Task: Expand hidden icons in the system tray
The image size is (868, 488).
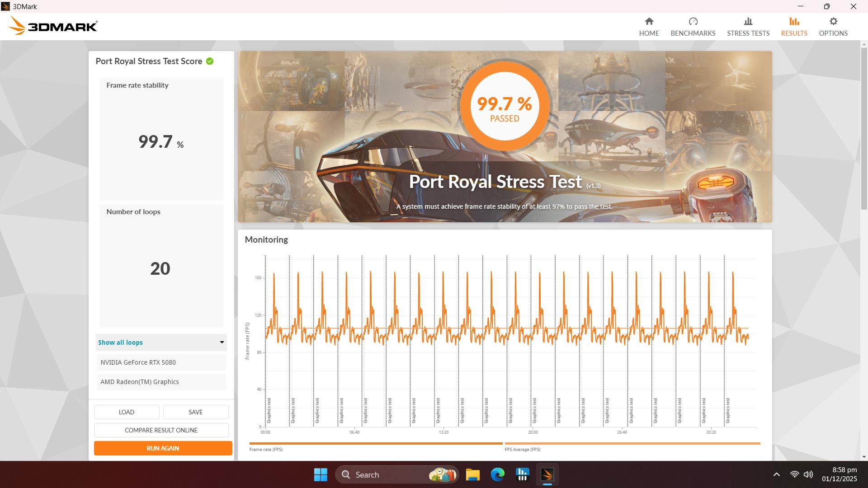Action: coord(776,474)
